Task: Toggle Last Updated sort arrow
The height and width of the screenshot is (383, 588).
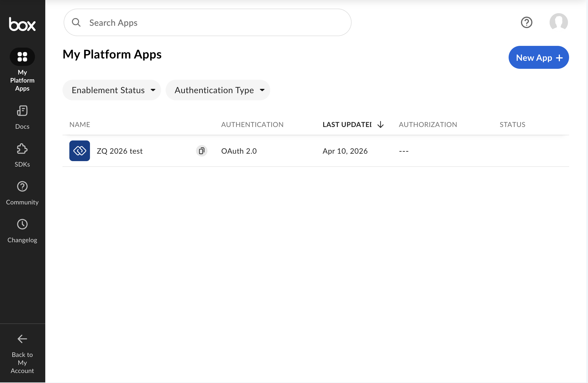Action: click(x=381, y=124)
